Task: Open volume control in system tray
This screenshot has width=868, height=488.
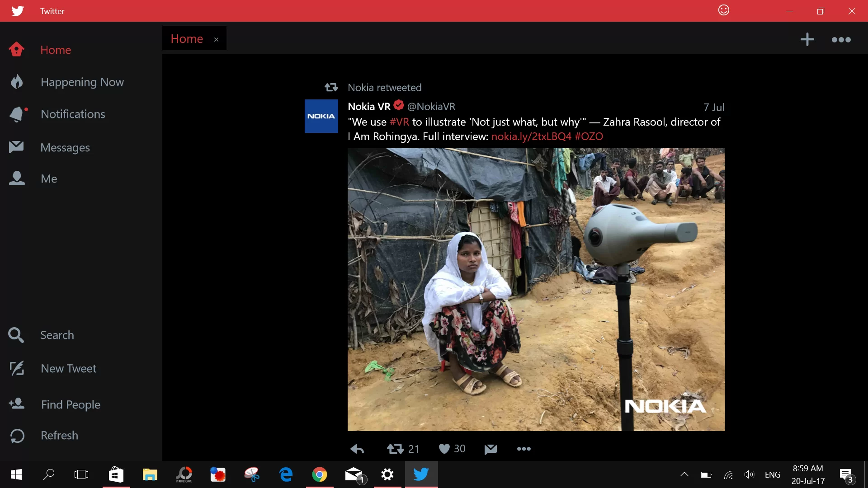Action: 749,474
